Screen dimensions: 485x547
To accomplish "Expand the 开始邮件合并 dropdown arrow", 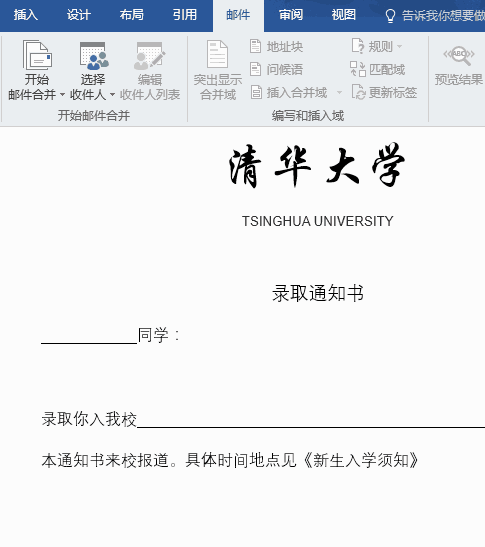I will [x=62, y=95].
